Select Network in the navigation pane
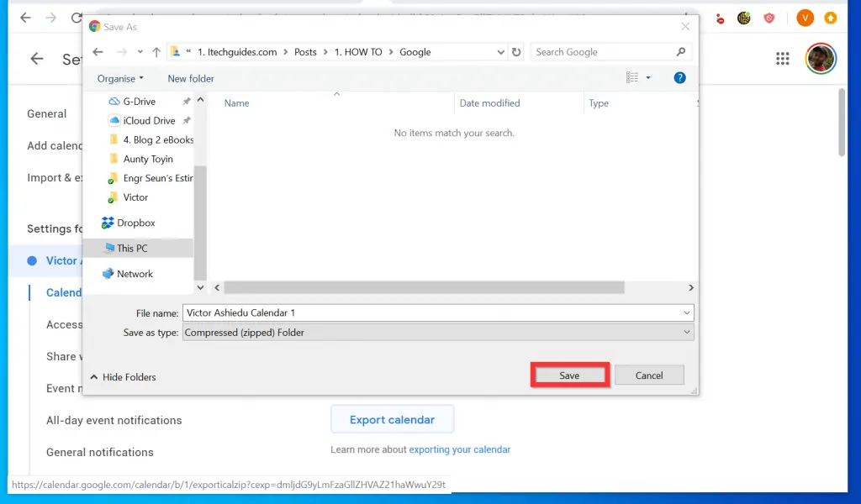Image resolution: width=861 pixels, height=504 pixels. click(135, 274)
